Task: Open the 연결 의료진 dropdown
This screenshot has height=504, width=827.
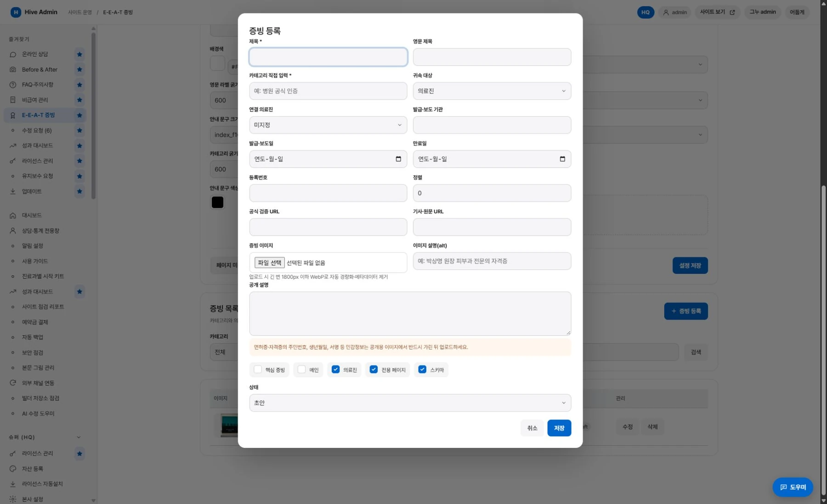Action: coord(328,125)
